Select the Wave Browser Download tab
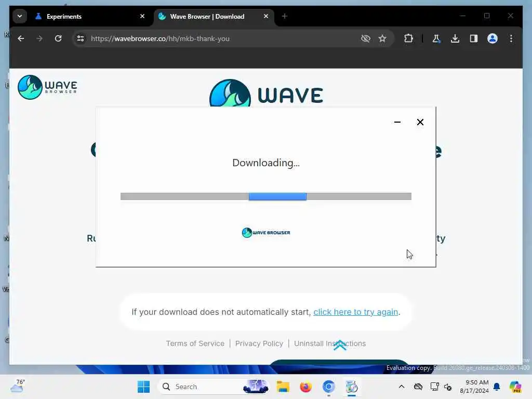 pyautogui.click(x=214, y=16)
